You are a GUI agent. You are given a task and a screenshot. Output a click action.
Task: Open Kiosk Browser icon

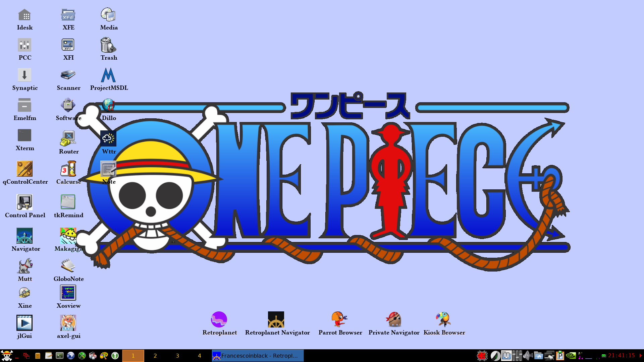[x=444, y=319]
